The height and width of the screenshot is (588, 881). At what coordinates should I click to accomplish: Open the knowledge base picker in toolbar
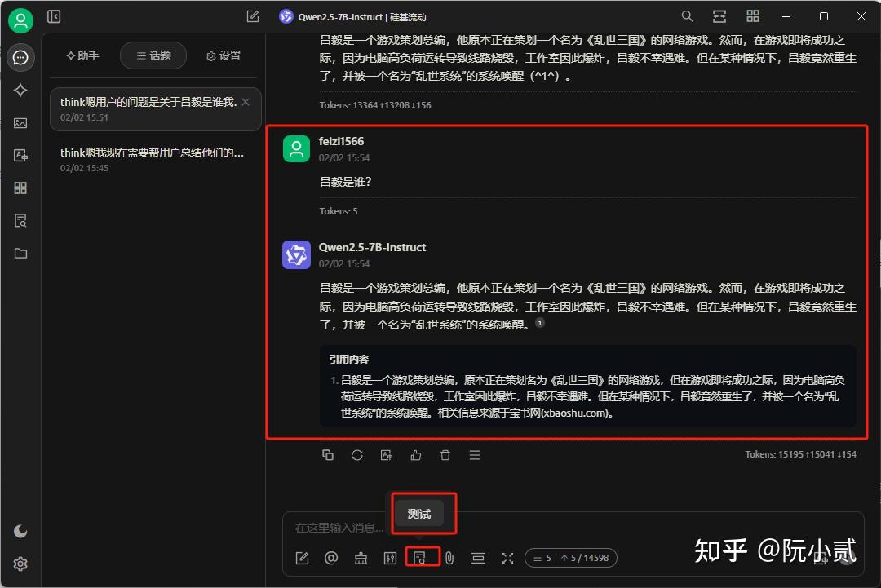(x=420, y=558)
